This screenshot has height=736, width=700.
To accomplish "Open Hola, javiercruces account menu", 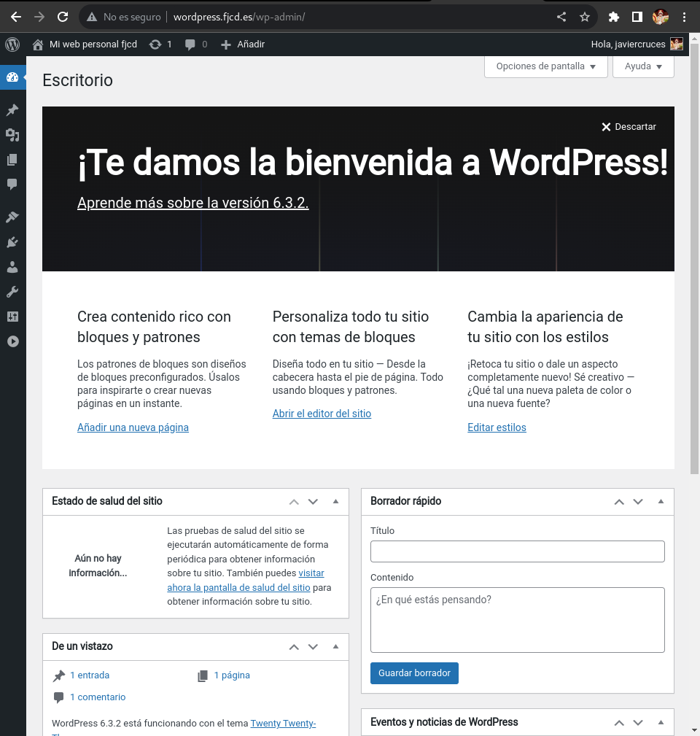I will click(x=637, y=44).
